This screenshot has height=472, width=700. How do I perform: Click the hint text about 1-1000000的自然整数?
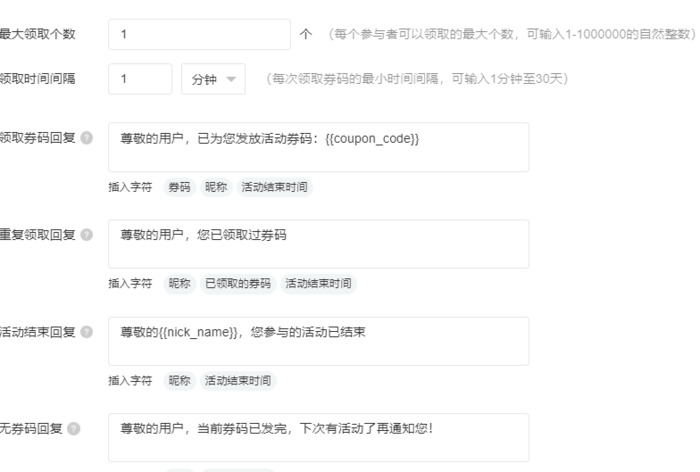pos(512,34)
